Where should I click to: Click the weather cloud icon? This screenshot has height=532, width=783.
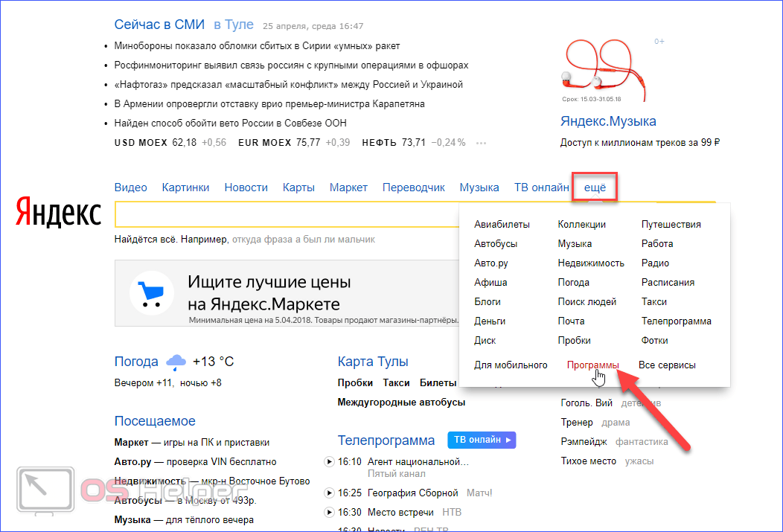tap(176, 362)
